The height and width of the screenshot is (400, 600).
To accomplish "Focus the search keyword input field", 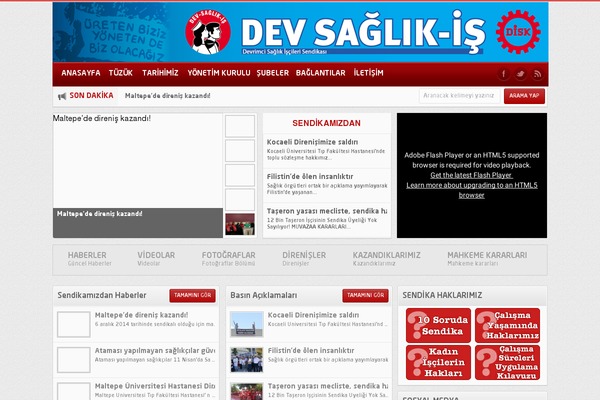I will click(459, 96).
